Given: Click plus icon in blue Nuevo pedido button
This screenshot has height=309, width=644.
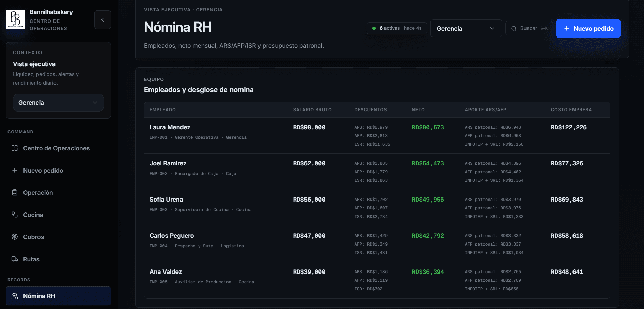Looking at the screenshot, I should coord(567,29).
